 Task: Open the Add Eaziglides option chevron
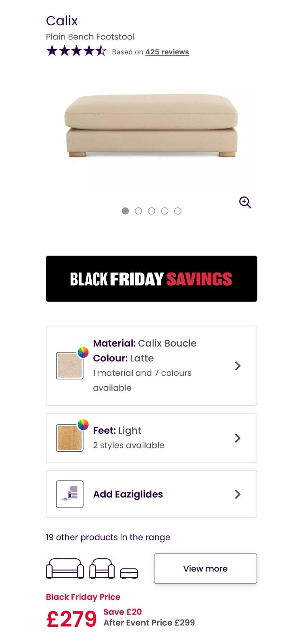238,494
